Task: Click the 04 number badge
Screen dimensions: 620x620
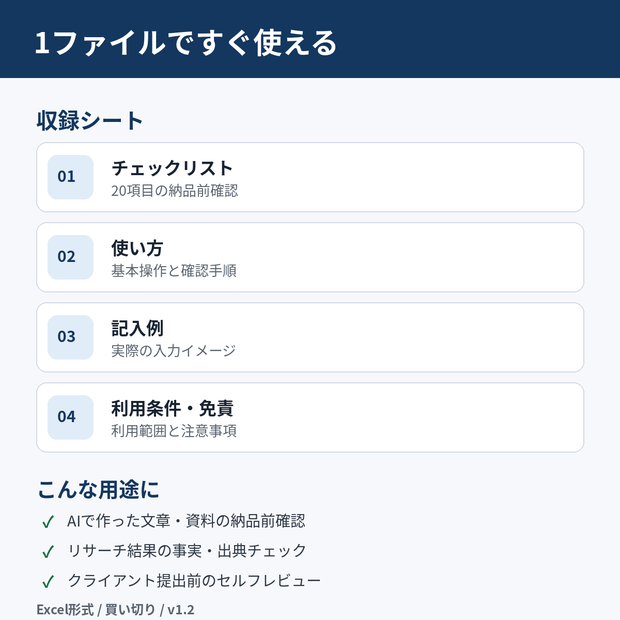Action: pos(70,417)
